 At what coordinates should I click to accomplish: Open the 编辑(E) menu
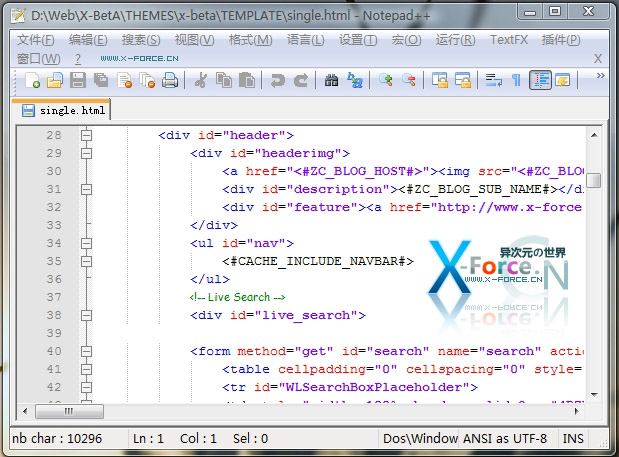88,40
